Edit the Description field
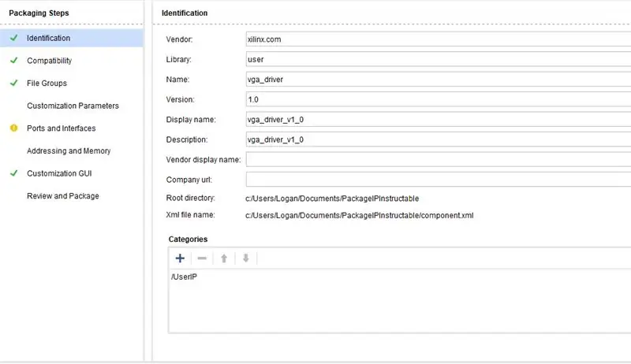This screenshot has width=631, height=364. (439, 139)
